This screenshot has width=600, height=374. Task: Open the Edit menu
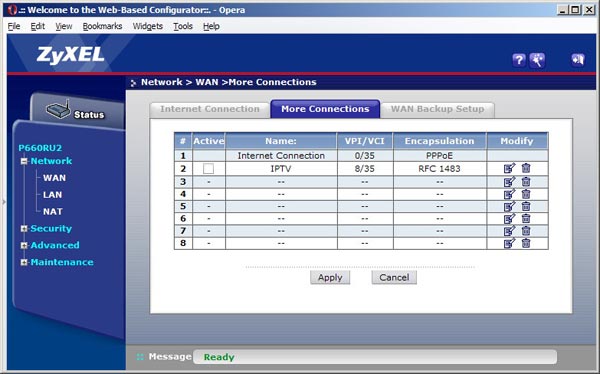(38, 26)
